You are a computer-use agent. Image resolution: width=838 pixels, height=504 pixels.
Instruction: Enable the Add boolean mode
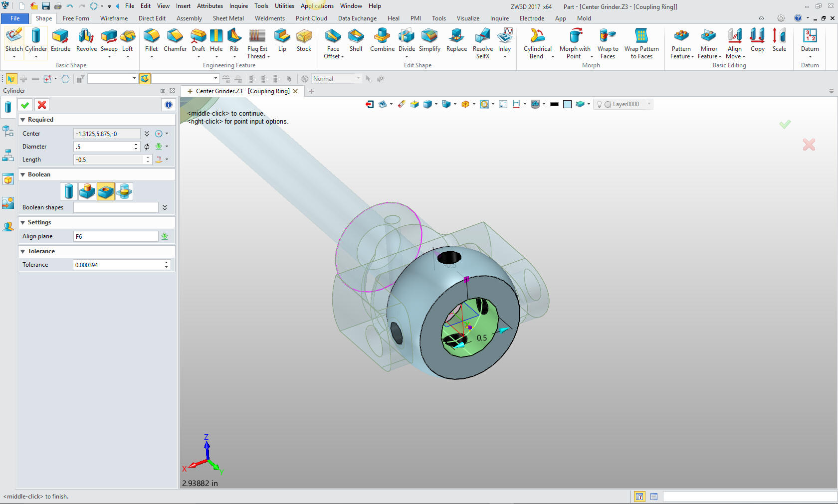point(87,191)
